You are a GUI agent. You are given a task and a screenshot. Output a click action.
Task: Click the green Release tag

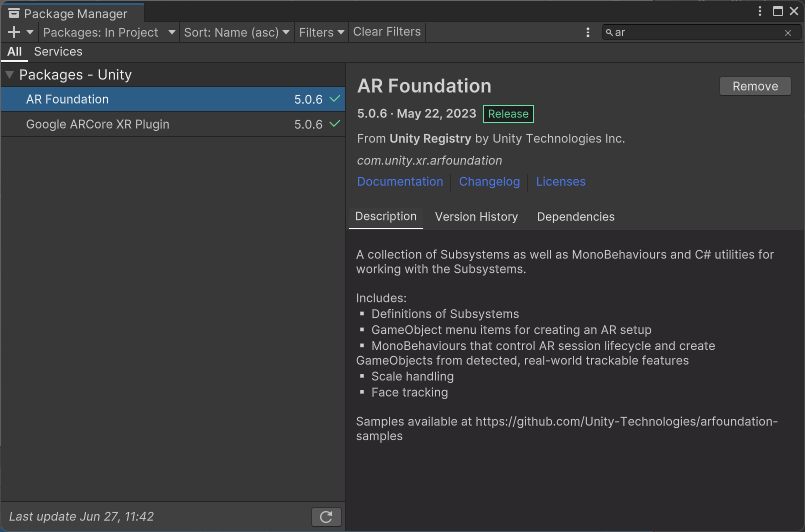point(508,114)
